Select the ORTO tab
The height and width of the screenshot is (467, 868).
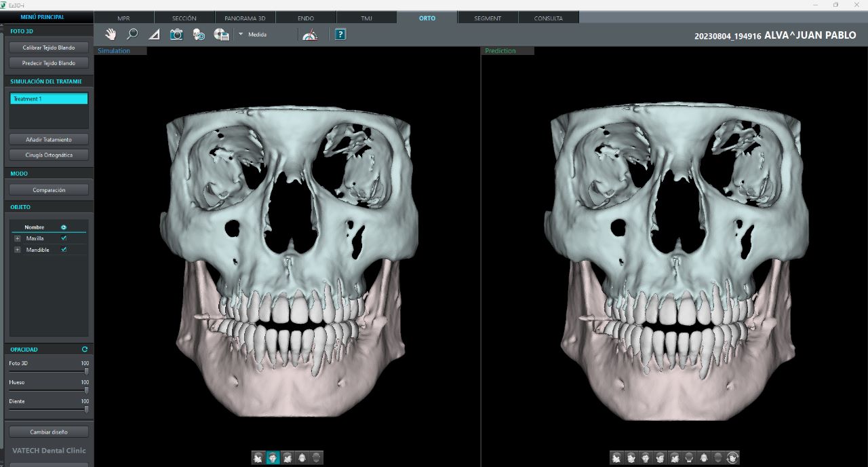pos(427,18)
